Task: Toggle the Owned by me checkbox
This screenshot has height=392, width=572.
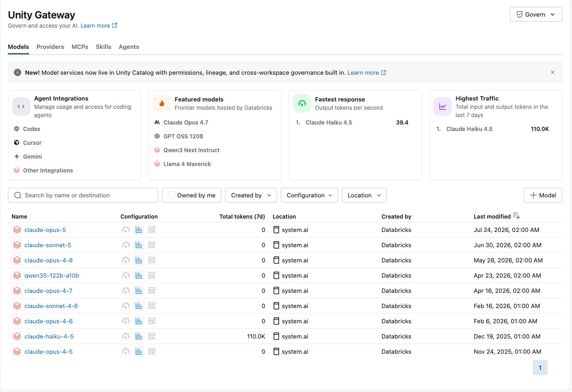Action: [x=172, y=195]
